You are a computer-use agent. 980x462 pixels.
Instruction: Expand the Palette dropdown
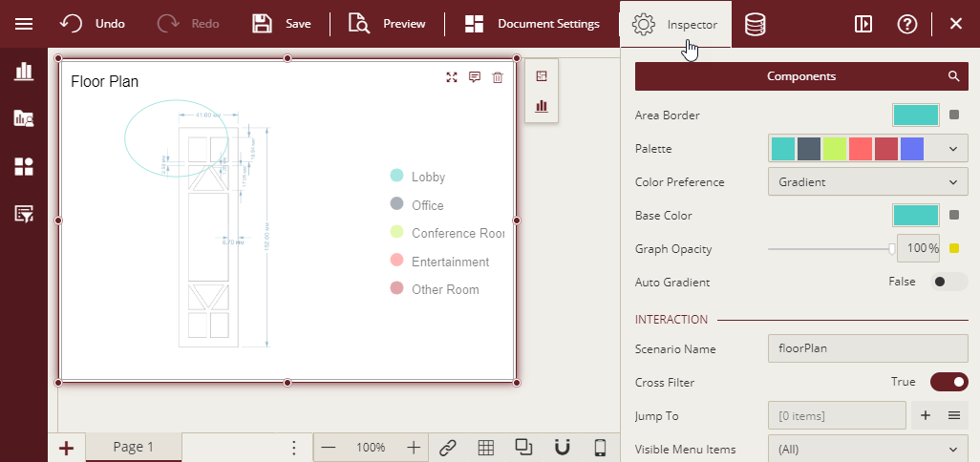pos(953,149)
